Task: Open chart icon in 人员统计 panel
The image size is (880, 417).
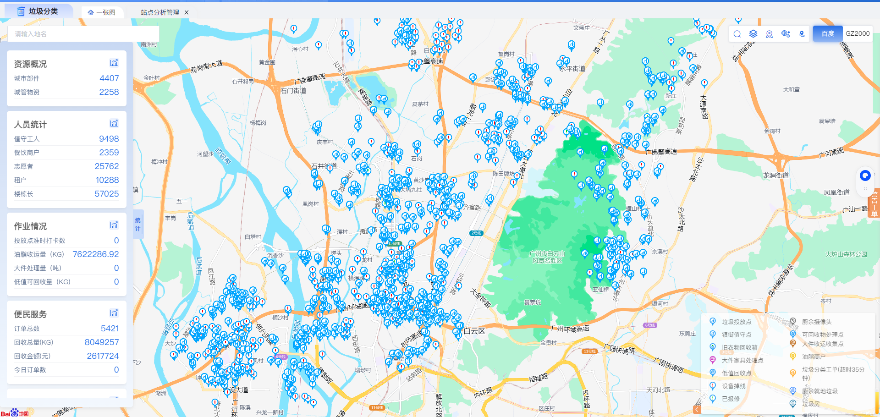Action: [114, 124]
